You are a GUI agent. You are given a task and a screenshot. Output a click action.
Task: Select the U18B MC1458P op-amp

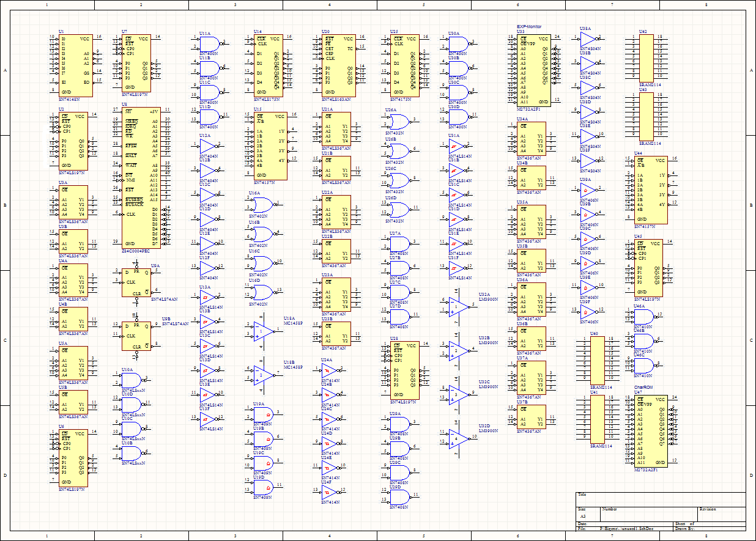click(x=264, y=375)
